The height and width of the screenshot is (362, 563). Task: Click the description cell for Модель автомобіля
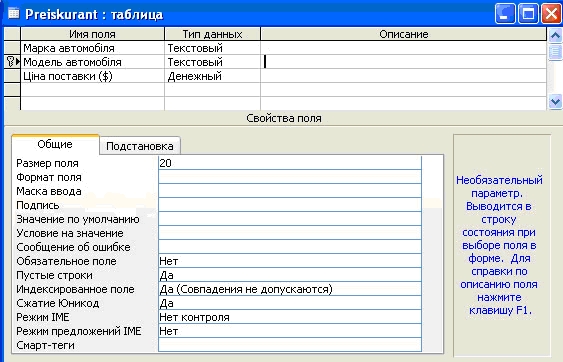click(404, 62)
